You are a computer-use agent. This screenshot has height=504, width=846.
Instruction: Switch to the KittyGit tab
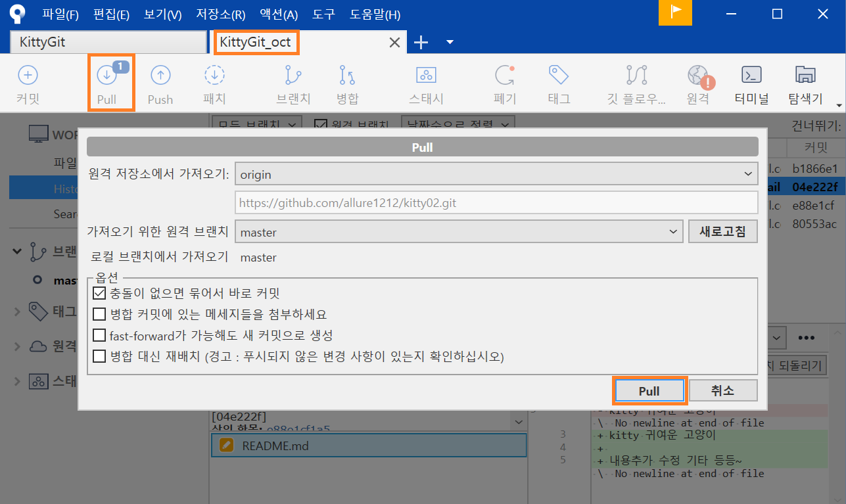click(108, 43)
